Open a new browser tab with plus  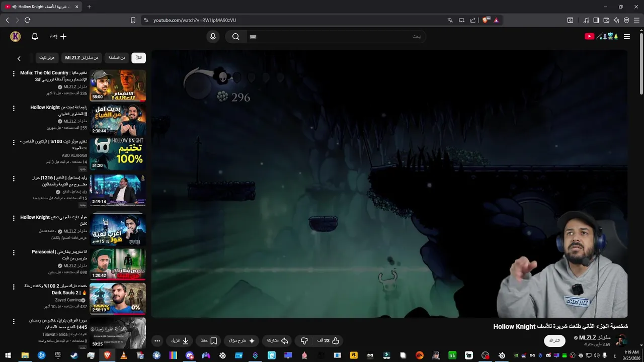[x=89, y=7]
